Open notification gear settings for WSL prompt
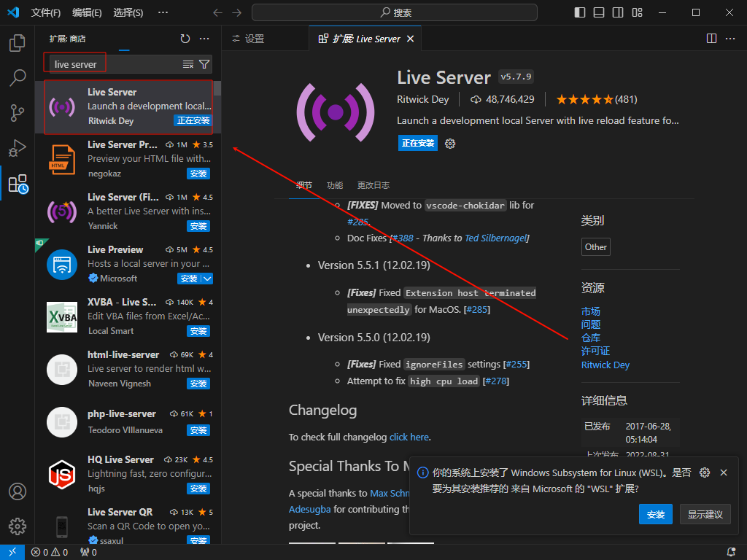This screenshot has width=747, height=560. (x=705, y=472)
